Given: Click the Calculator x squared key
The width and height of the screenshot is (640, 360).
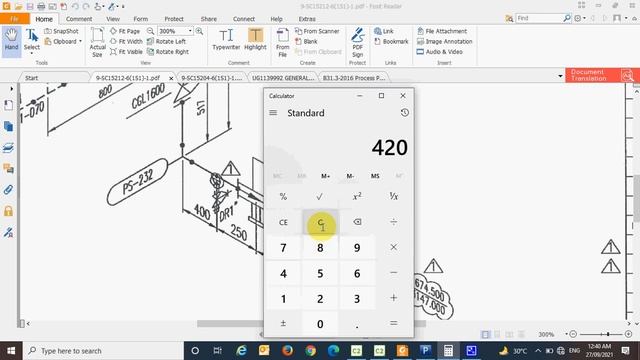Looking at the screenshot, I should click(x=357, y=197).
